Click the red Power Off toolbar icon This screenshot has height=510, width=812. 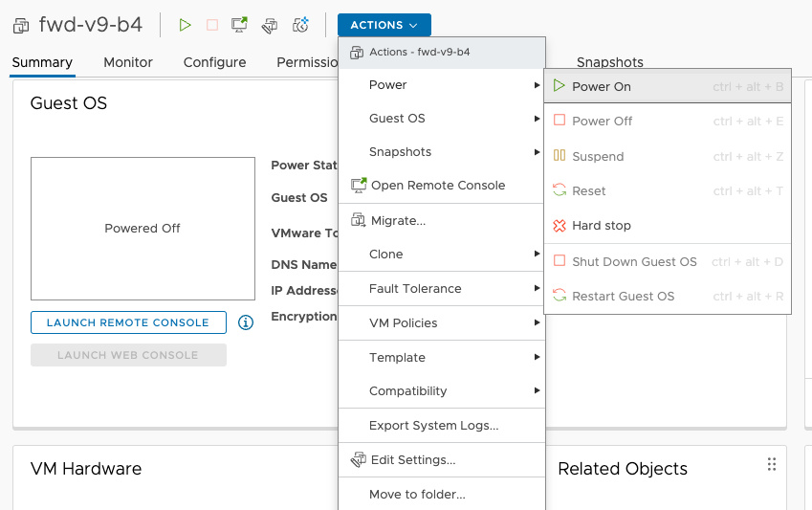point(212,25)
